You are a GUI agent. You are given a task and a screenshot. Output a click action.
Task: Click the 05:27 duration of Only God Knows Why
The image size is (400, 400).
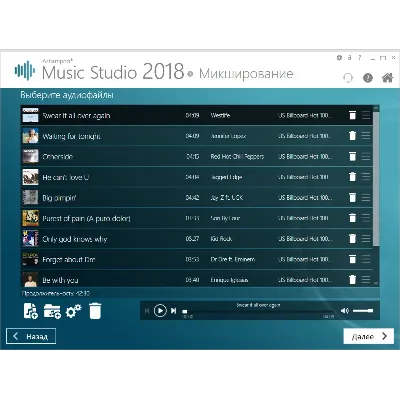click(x=192, y=239)
